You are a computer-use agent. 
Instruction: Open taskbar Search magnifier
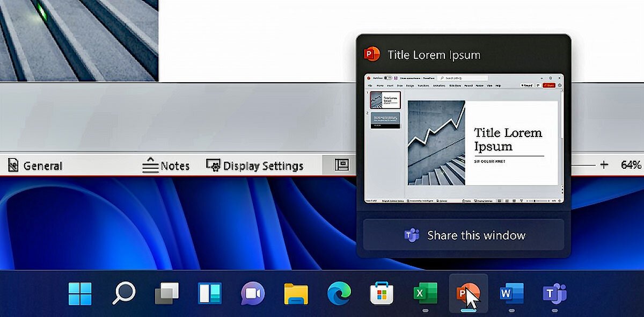124,293
